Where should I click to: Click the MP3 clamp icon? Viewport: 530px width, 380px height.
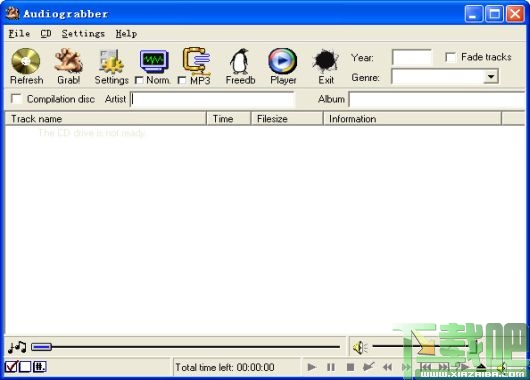(197, 61)
